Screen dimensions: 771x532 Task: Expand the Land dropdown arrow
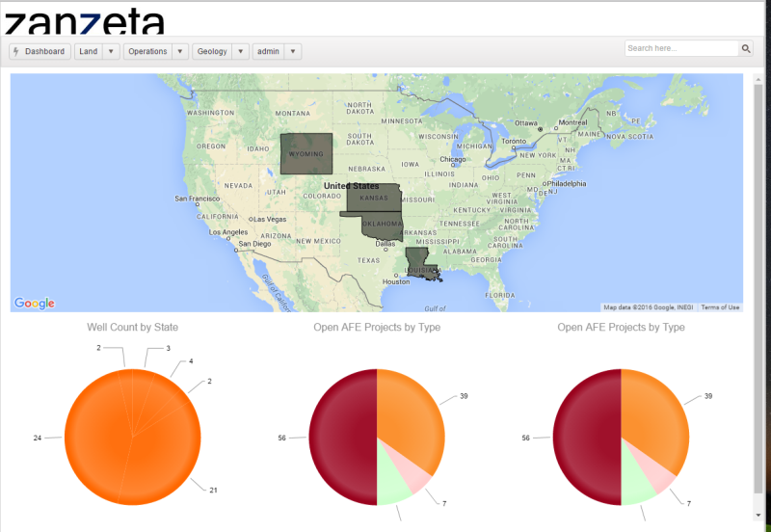tap(111, 52)
